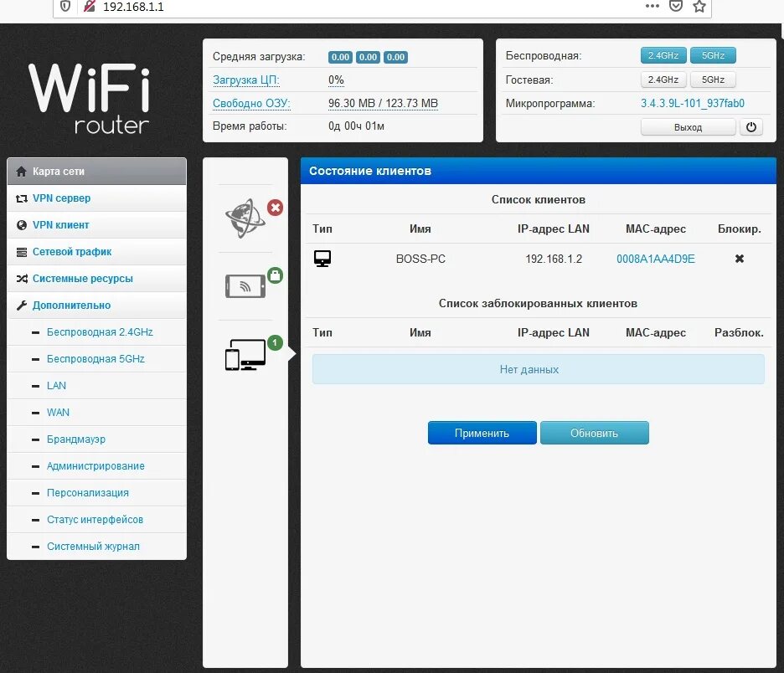
Task: Click the home icon beside Карта сети
Action: point(21,172)
